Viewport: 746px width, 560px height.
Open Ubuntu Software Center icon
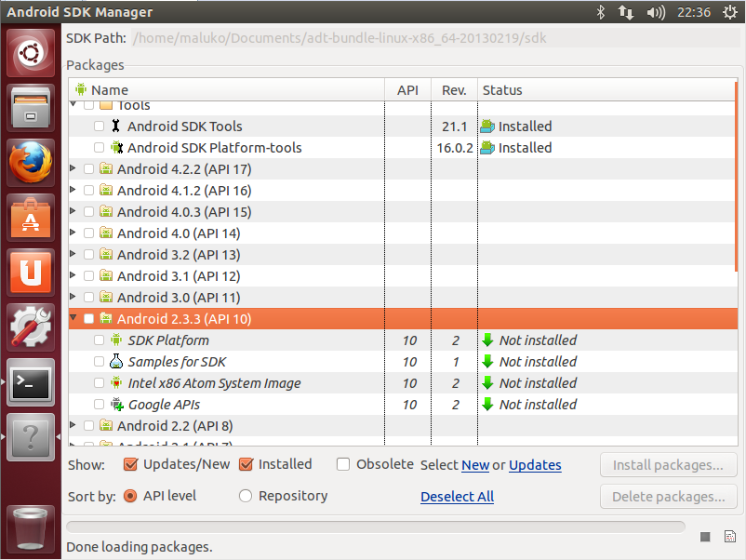coord(31,218)
